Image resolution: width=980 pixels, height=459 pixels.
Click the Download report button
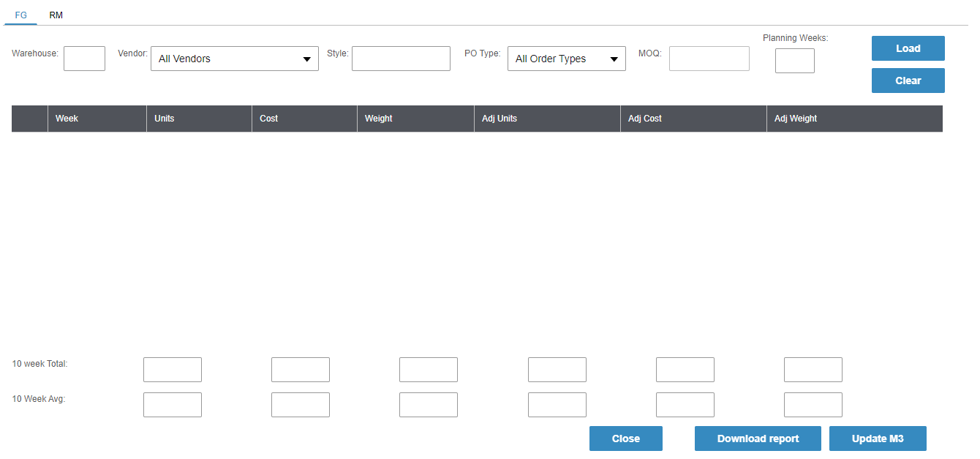pyautogui.click(x=758, y=439)
